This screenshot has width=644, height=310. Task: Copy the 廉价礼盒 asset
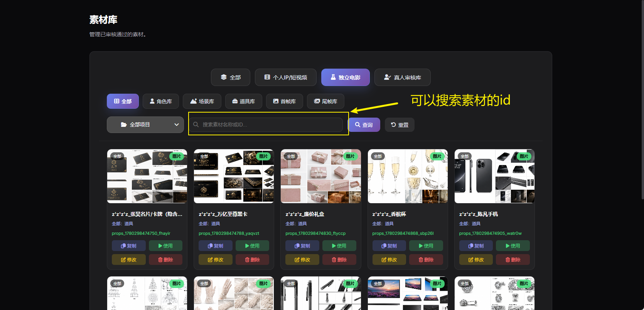(x=302, y=246)
